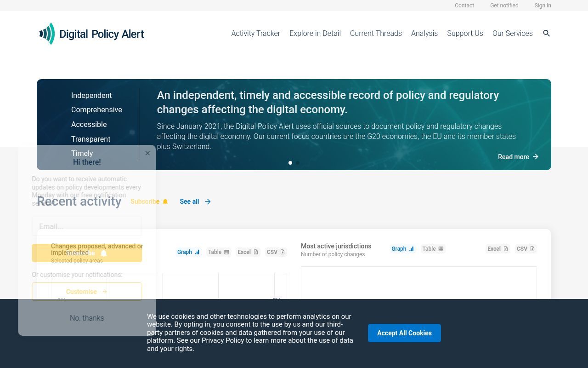Download CSV for Most active jurisdictions
Viewport: 588px width, 368px height.
click(x=526, y=249)
